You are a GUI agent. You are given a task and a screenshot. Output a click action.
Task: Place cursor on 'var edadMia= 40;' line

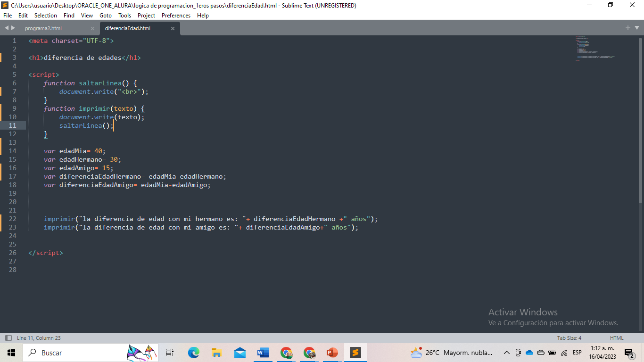pyautogui.click(x=75, y=151)
